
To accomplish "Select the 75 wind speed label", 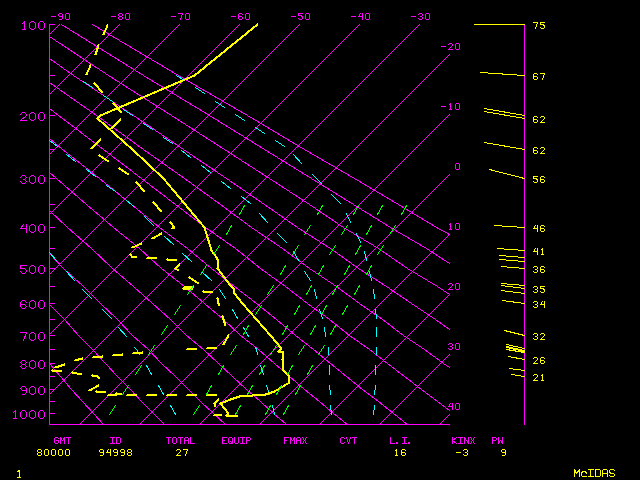I will pyautogui.click(x=538, y=26).
